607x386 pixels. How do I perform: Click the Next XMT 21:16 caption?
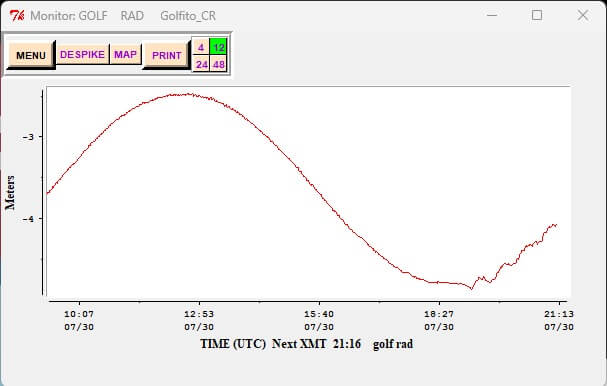(316, 344)
